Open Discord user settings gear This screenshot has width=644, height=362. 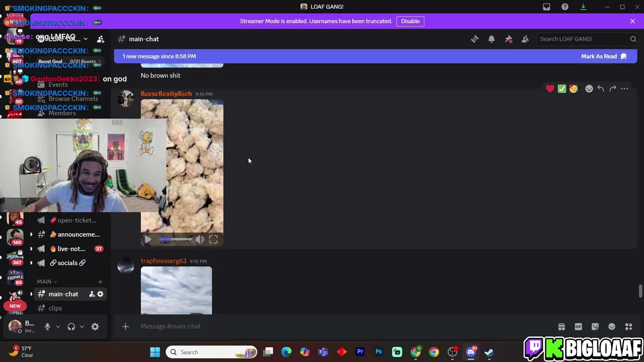click(x=95, y=327)
